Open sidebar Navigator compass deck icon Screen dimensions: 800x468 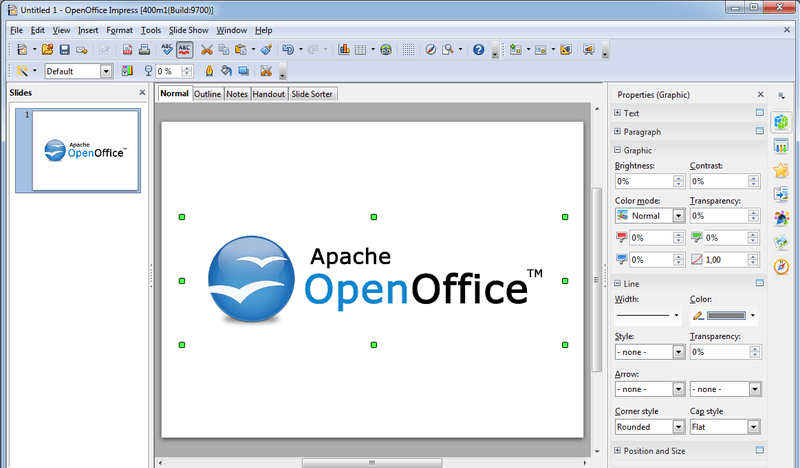(x=781, y=266)
